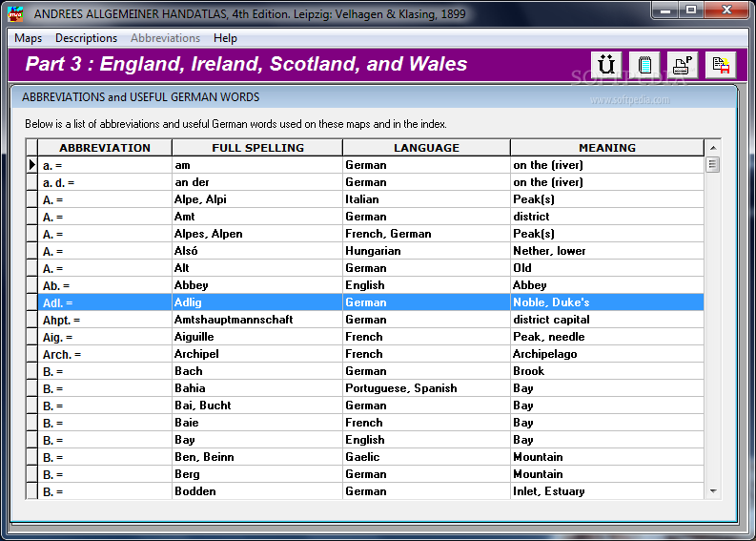Viewport: 756px width, 541px height.
Task: Click the 'Amtshauptmannschaft' cell
Action: point(257,320)
